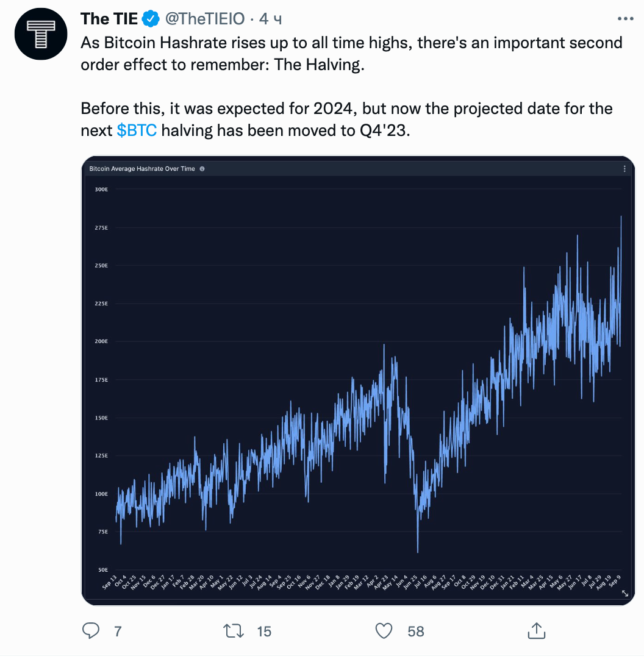The height and width of the screenshot is (662, 644).
Task: Click the info icon beside chart title
Action: [x=202, y=169]
